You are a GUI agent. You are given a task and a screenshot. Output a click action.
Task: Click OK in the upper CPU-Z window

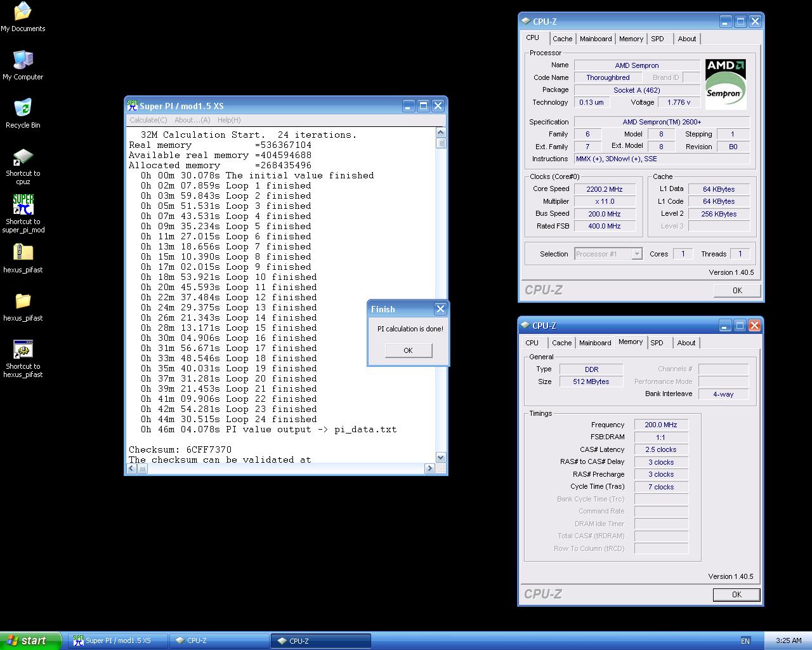point(737,291)
